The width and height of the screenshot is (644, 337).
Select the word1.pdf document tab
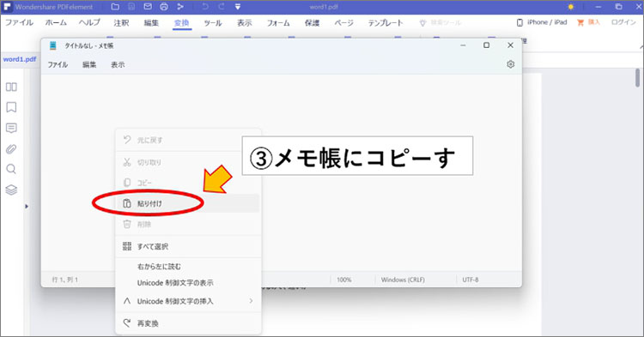(x=20, y=59)
